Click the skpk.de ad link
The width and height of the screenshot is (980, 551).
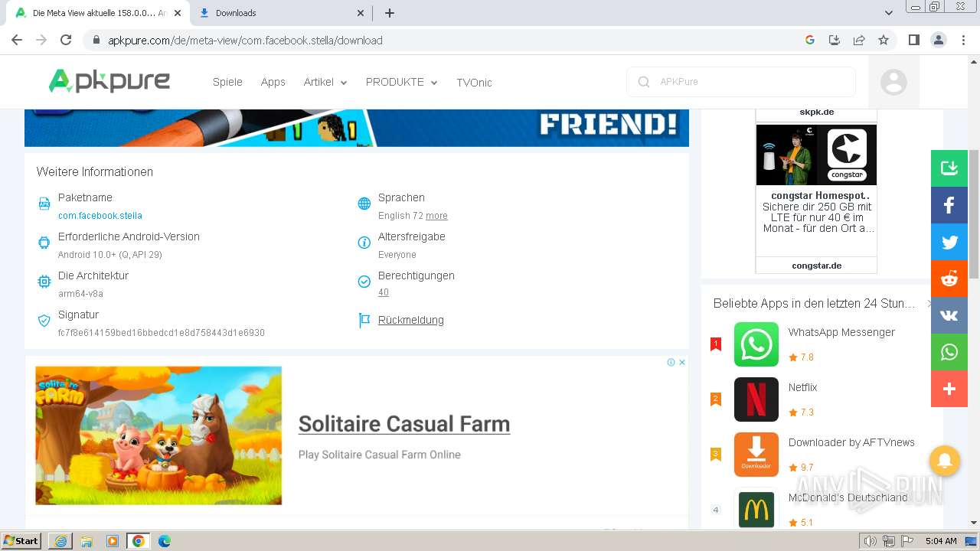pyautogui.click(x=816, y=112)
